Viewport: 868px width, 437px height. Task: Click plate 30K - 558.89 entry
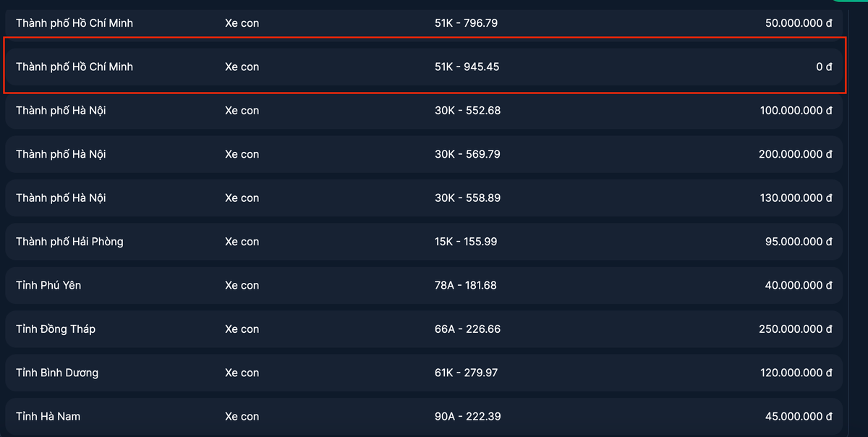click(467, 198)
